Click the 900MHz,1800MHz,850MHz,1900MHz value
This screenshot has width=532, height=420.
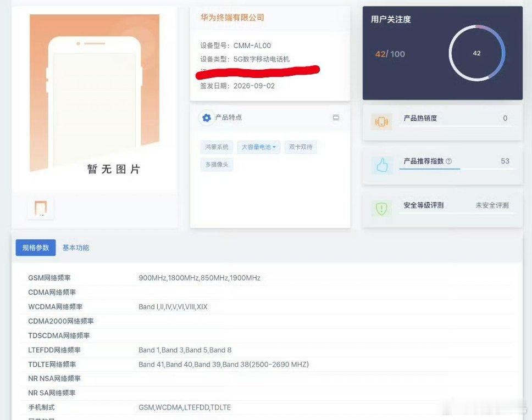(199, 278)
